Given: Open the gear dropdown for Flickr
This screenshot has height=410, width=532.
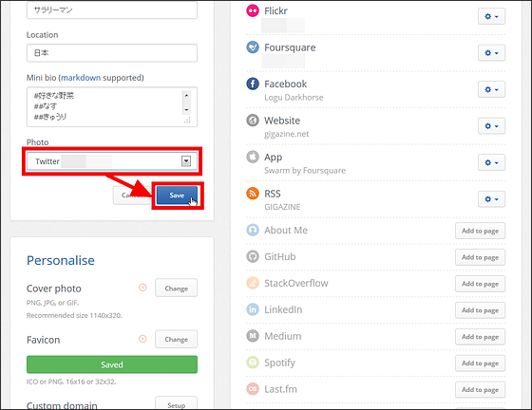Looking at the screenshot, I should pyautogui.click(x=491, y=16).
